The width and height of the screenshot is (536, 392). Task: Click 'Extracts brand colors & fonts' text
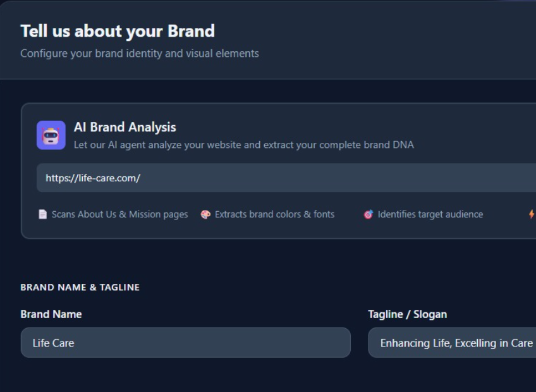(274, 214)
